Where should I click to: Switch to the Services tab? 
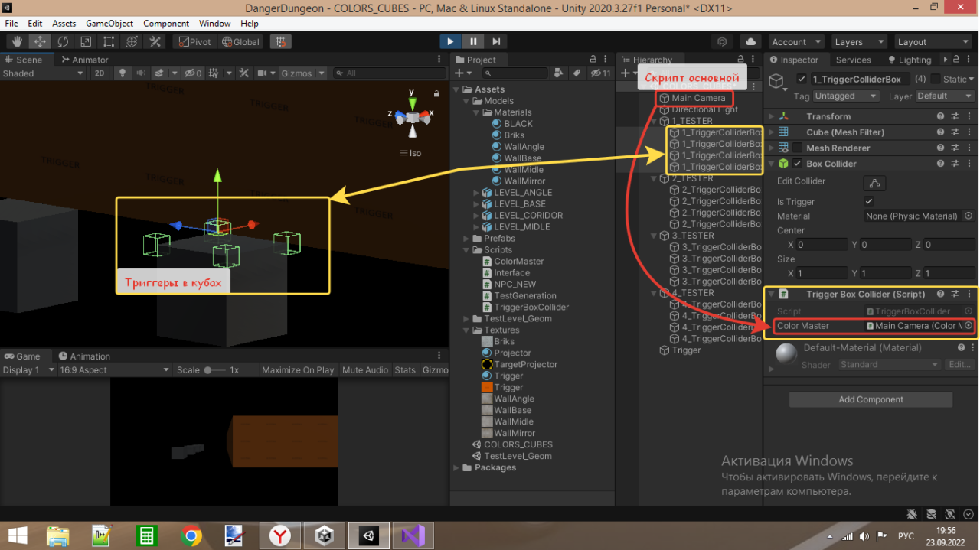pyautogui.click(x=854, y=60)
